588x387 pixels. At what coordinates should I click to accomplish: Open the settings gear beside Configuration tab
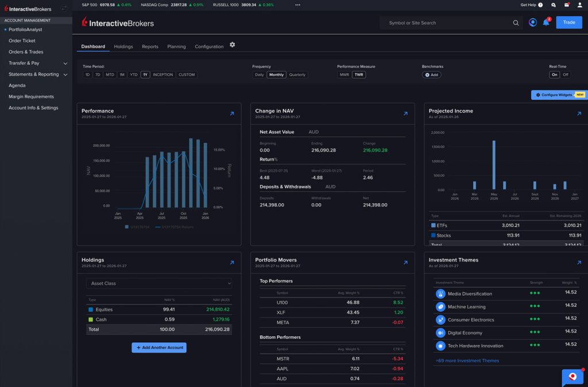(x=233, y=45)
